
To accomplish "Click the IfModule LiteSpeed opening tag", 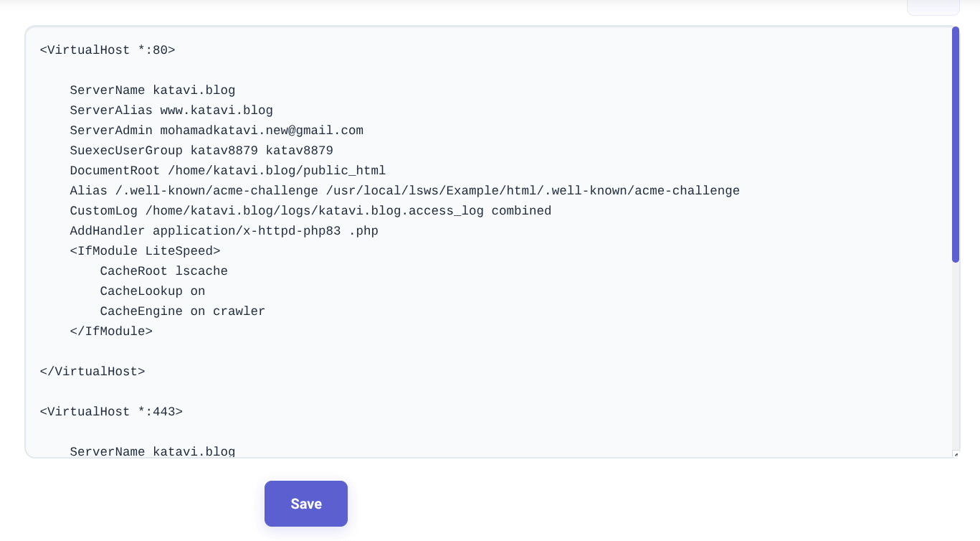I will 144,251.
